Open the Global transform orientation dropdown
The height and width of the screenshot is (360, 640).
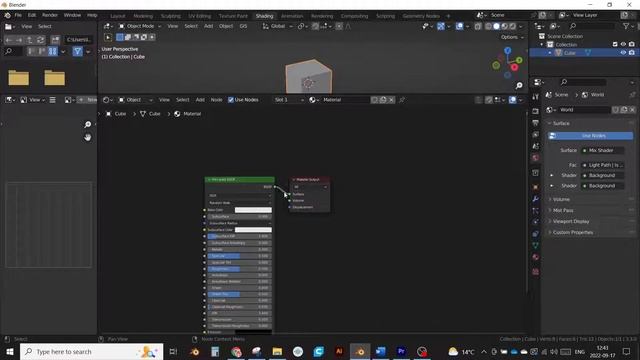[278, 26]
